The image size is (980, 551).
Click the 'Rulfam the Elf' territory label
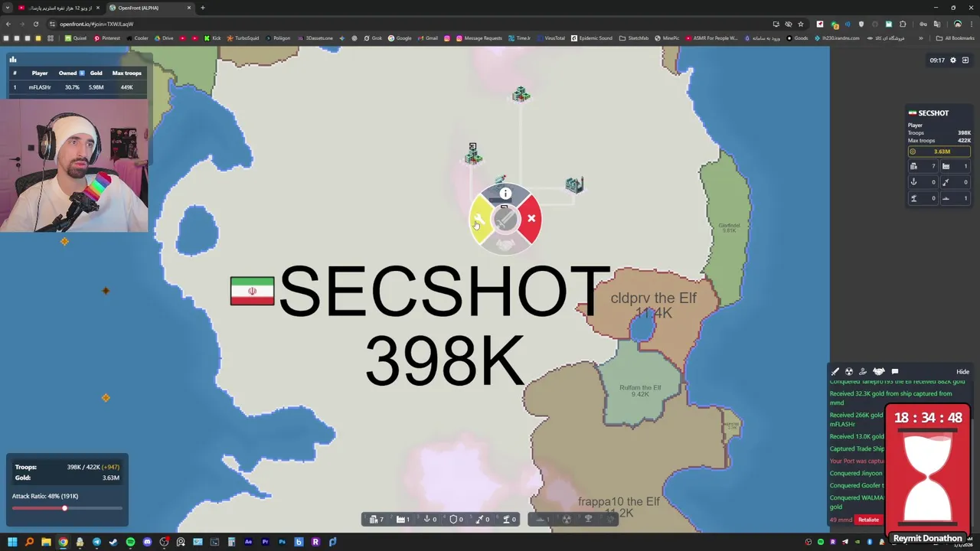[640, 387]
